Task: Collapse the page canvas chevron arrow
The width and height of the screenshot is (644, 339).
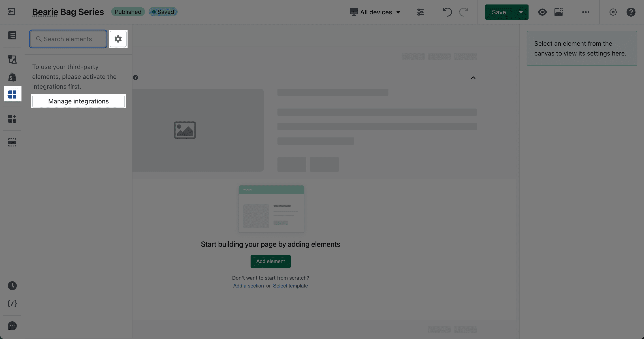Action: (473, 78)
